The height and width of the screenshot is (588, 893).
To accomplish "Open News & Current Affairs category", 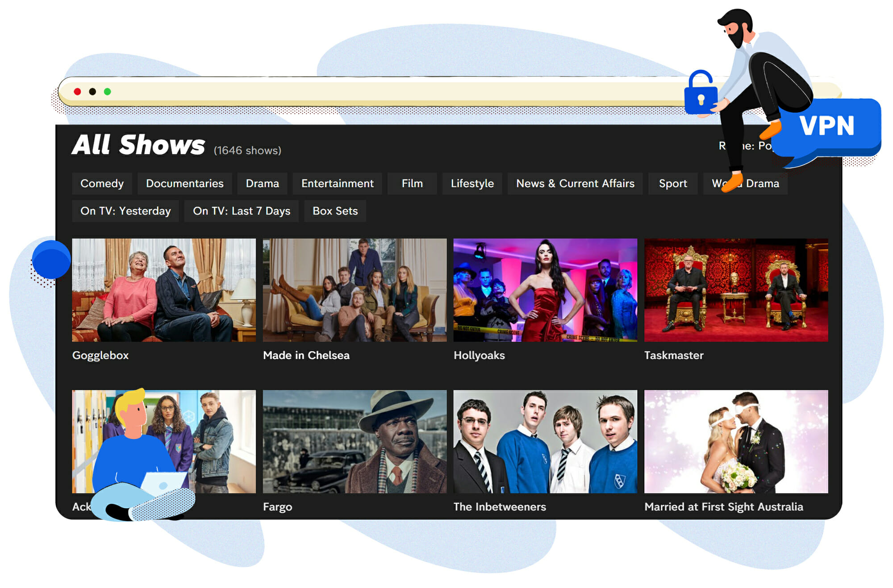I will click(x=575, y=183).
